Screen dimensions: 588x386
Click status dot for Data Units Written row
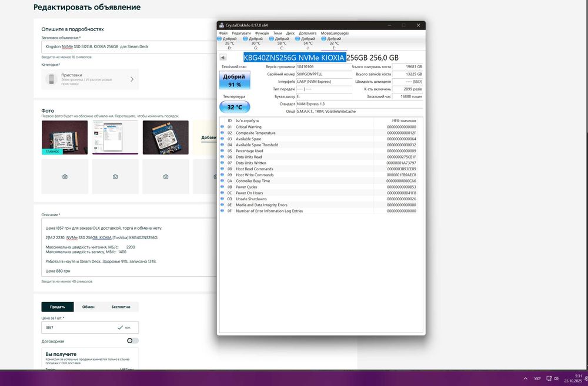[222, 163]
